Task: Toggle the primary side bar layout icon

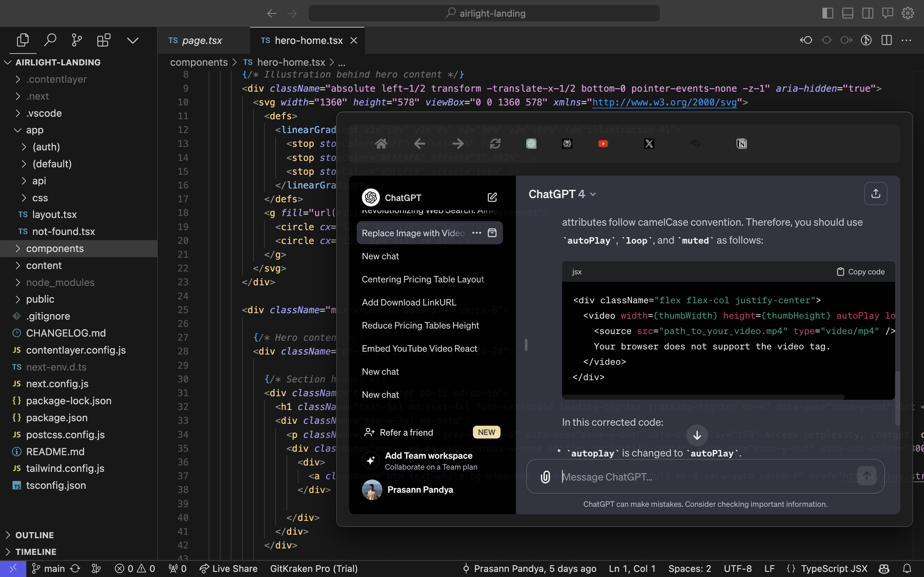Action: (827, 13)
